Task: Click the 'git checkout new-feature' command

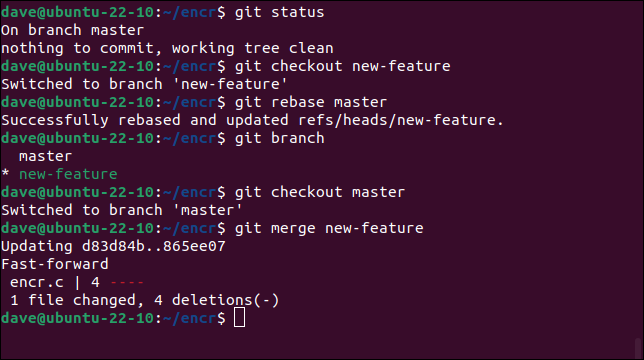Action: click(x=343, y=66)
